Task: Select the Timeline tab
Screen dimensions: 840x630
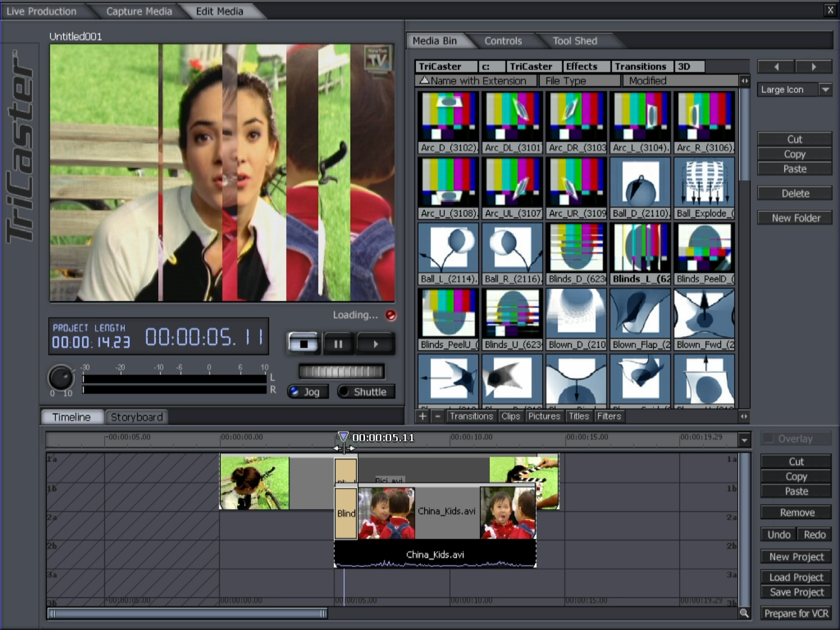Action: pos(71,416)
